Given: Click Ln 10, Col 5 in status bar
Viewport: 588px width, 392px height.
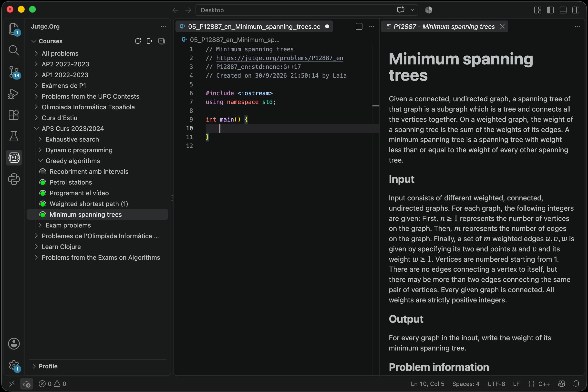Looking at the screenshot, I should click(427, 384).
